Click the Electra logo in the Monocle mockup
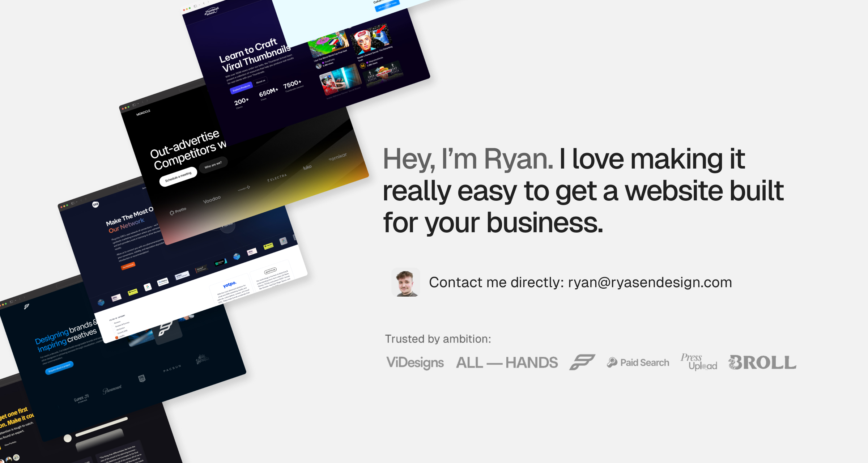Image resolution: width=868 pixels, height=463 pixels. pos(277,178)
